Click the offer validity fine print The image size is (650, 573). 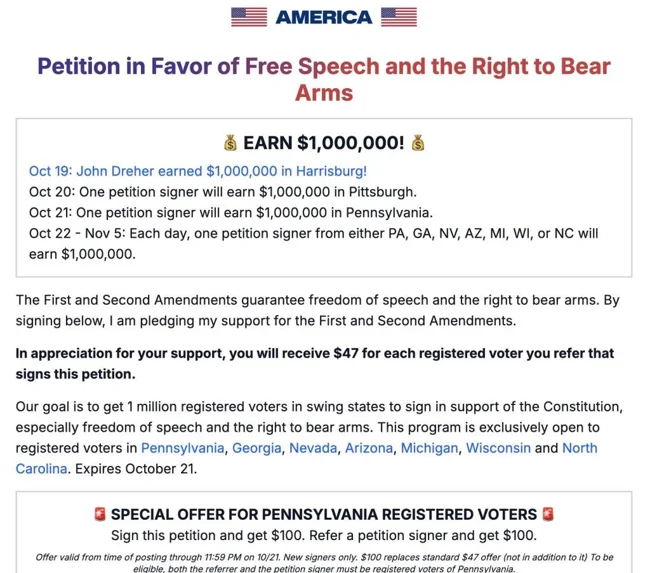pos(324,562)
